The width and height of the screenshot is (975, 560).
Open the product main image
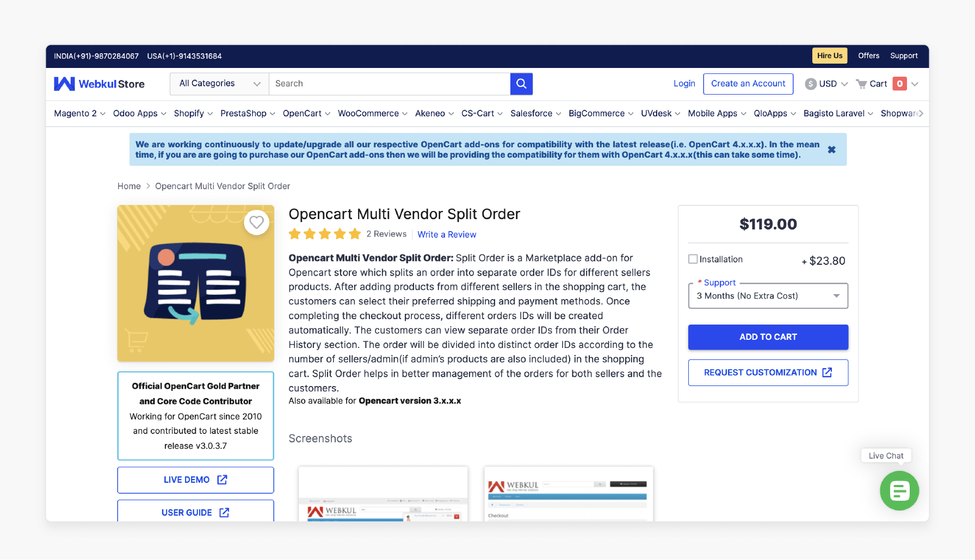click(x=195, y=283)
